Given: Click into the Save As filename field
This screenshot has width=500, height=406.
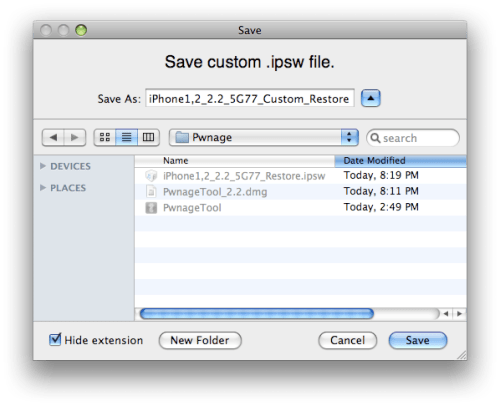Looking at the screenshot, I should tap(250, 99).
